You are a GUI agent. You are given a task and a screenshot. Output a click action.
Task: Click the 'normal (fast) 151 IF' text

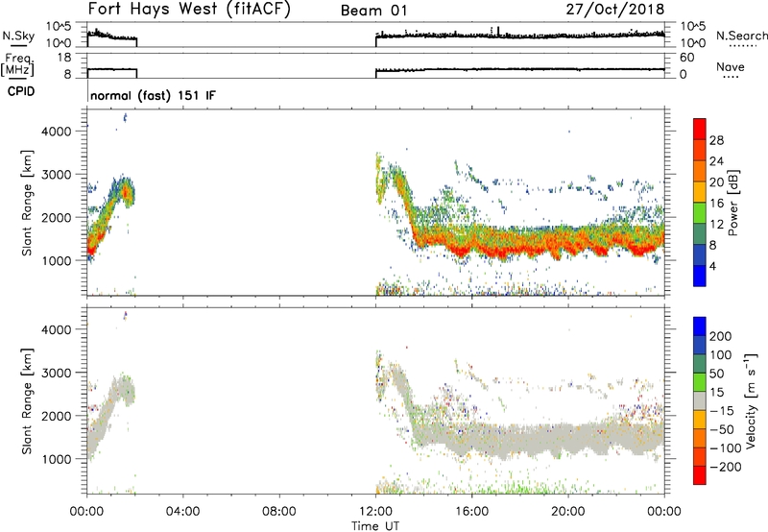[153, 95]
